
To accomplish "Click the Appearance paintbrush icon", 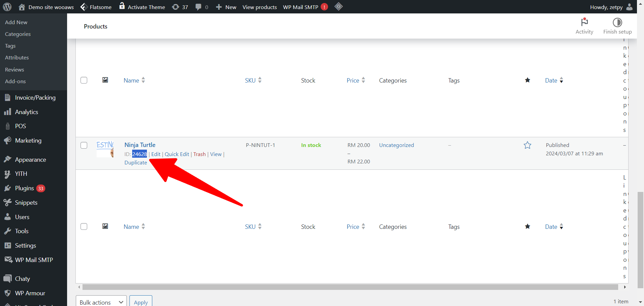I will coord(7,159).
